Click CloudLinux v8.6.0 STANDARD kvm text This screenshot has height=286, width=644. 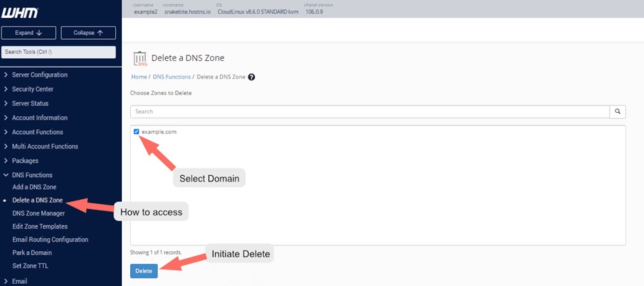(258, 12)
